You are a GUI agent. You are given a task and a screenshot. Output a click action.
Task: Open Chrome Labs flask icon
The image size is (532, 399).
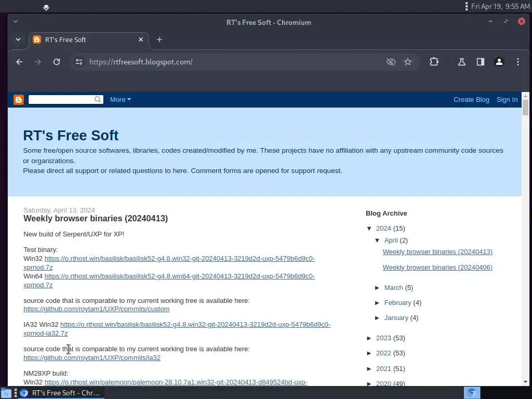[462, 62]
